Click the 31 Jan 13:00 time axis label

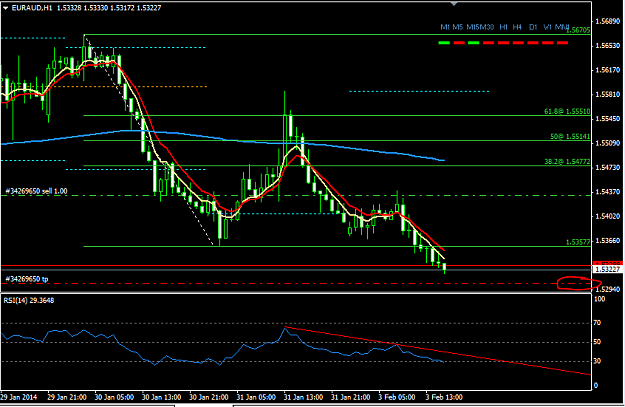(x=303, y=397)
